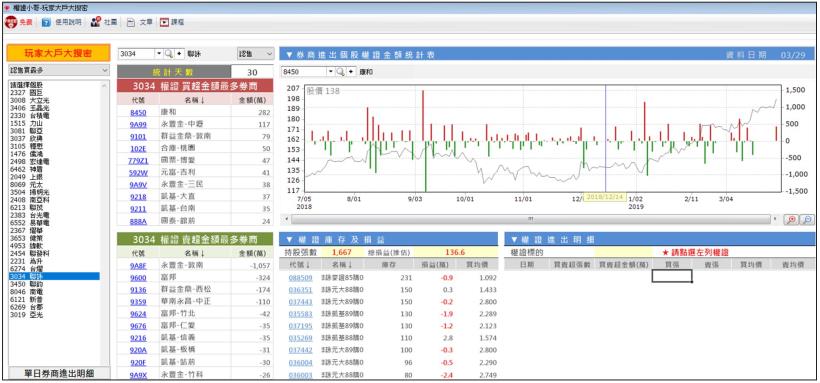
Task: Open warrant link 088509
Action: (x=300, y=278)
